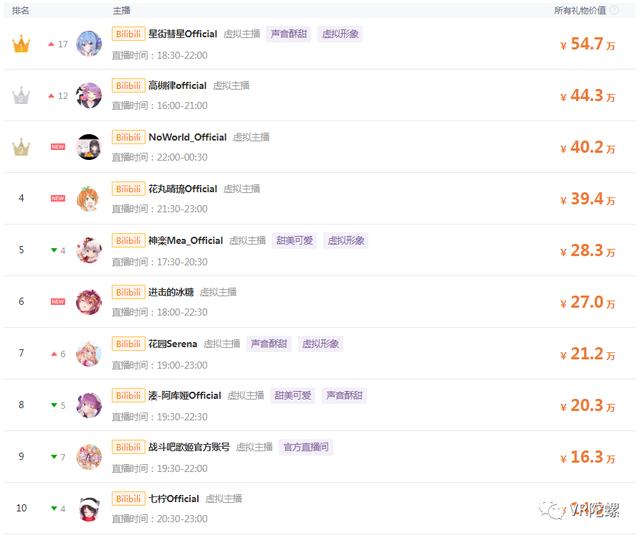Click the 虚拟主播 category label for NoWorld_Official

click(x=251, y=137)
